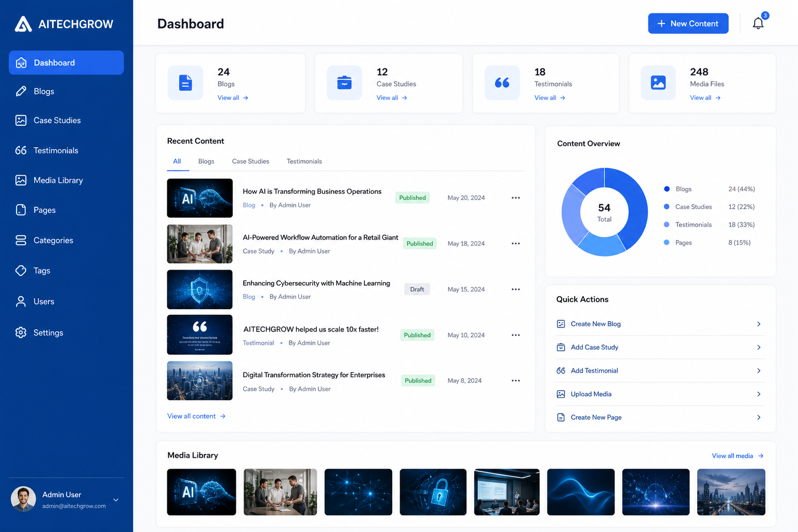The width and height of the screenshot is (798, 532).
Task: Open the padlock thumbnail in Media Library
Action: (x=433, y=492)
